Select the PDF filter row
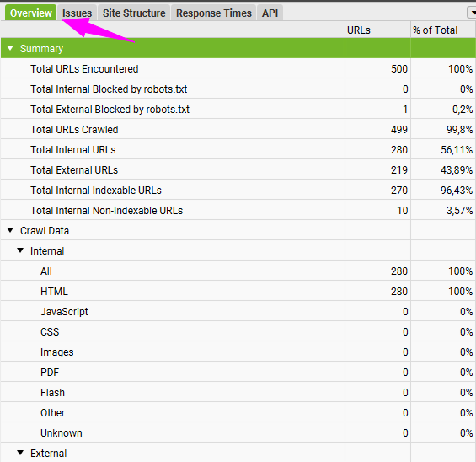 (238, 372)
